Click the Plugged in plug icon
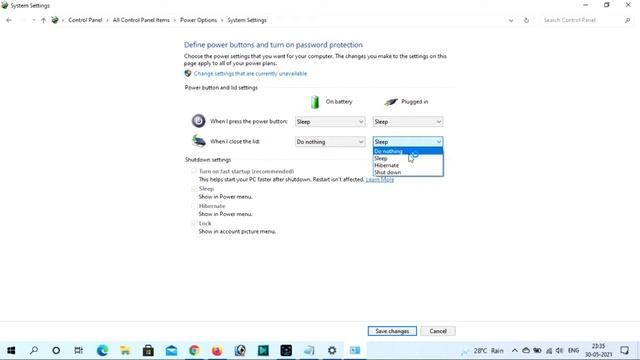The width and height of the screenshot is (640, 360). (x=391, y=102)
